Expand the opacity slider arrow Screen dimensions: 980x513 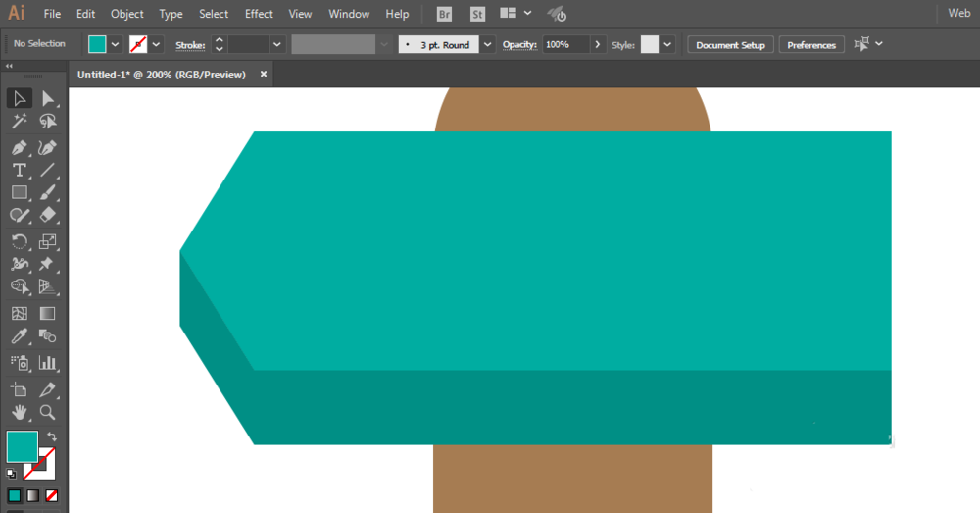point(598,44)
